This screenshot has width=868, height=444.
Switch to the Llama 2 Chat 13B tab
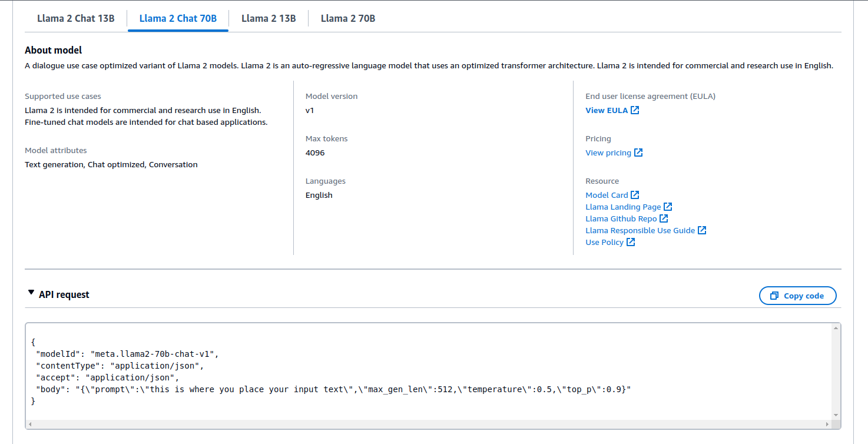tap(76, 18)
